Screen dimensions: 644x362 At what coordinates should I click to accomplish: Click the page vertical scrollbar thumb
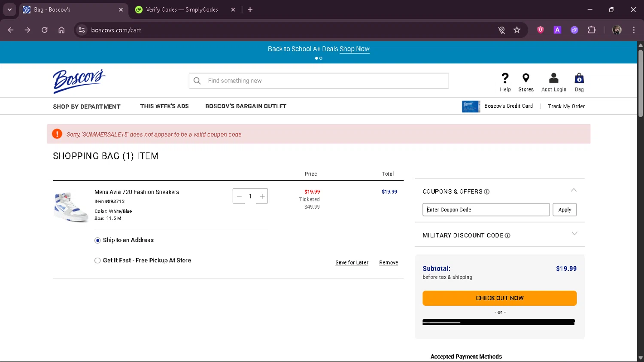coord(640,83)
